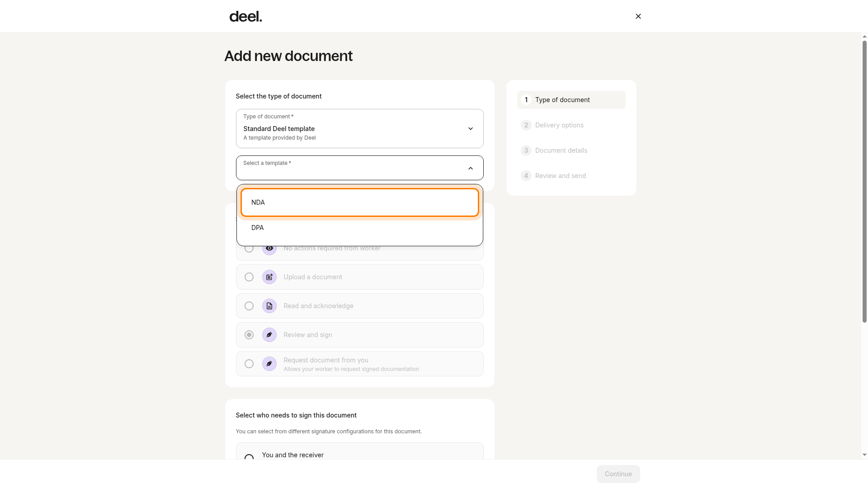Select the No actions required radio button
This screenshot has width=868, height=488.
tap(249, 248)
